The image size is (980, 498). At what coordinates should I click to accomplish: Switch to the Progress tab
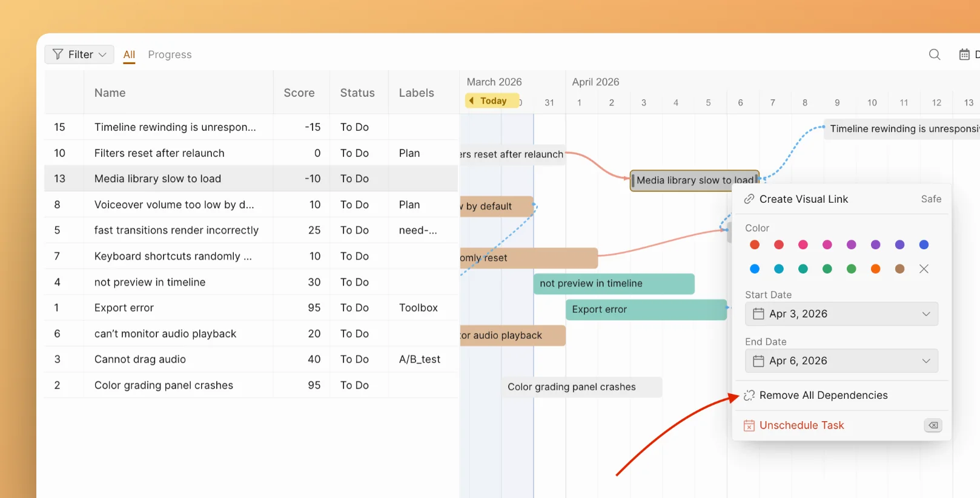[x=170, y=54]
